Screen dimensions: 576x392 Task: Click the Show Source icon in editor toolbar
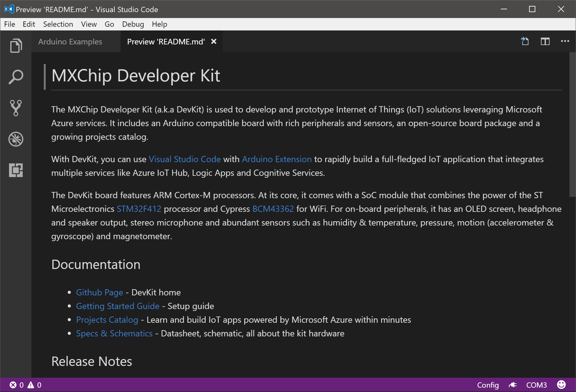click(x=525, y=41)
